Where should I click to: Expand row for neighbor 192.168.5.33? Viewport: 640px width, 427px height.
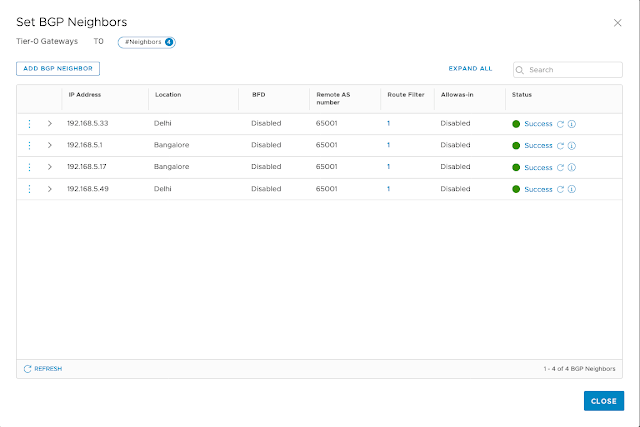49,124
